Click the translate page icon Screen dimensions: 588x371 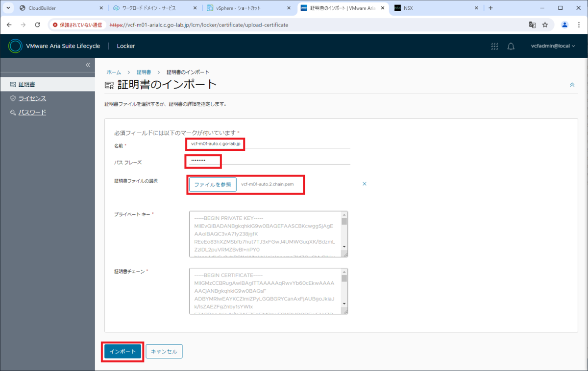[532, 24]
